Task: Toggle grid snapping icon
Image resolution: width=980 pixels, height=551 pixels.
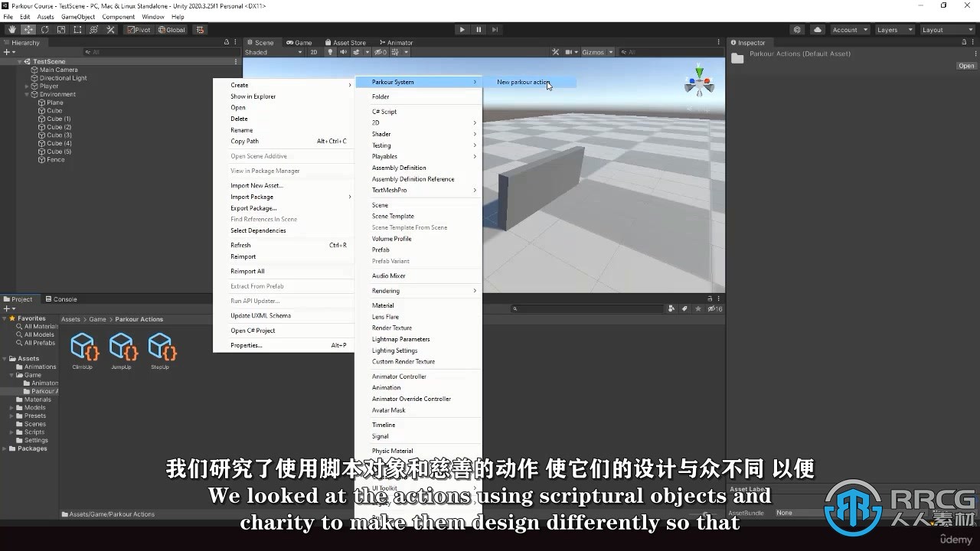Action: (201, 30)
